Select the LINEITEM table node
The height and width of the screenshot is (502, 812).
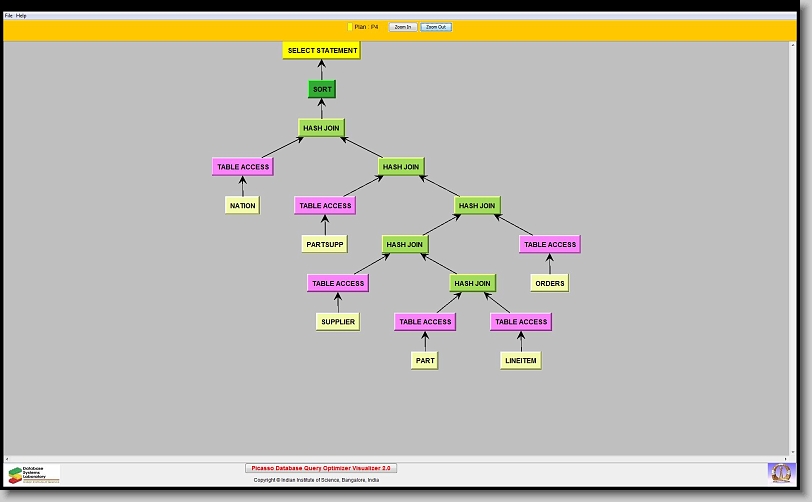click(x=521, y=361)
